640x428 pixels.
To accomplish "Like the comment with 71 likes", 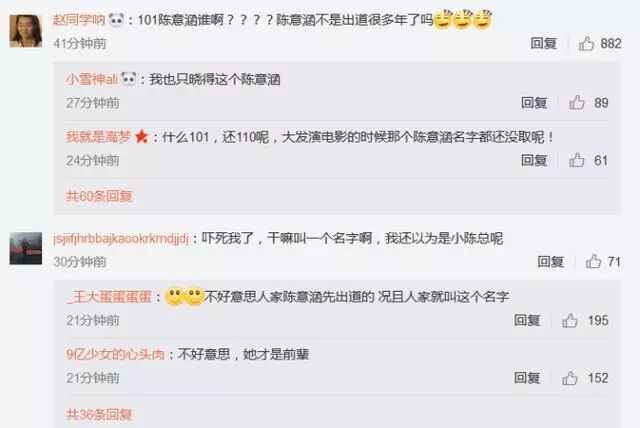I will click(x=593, y=261).
